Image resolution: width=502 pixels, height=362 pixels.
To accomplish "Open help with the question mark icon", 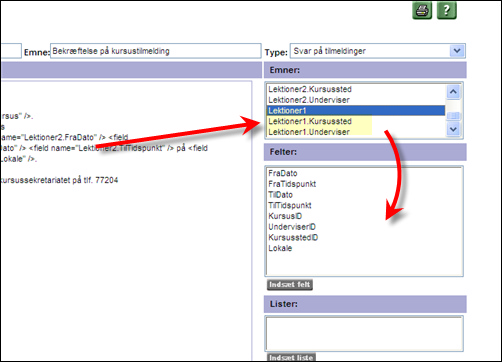I will (x=447, y=11).
